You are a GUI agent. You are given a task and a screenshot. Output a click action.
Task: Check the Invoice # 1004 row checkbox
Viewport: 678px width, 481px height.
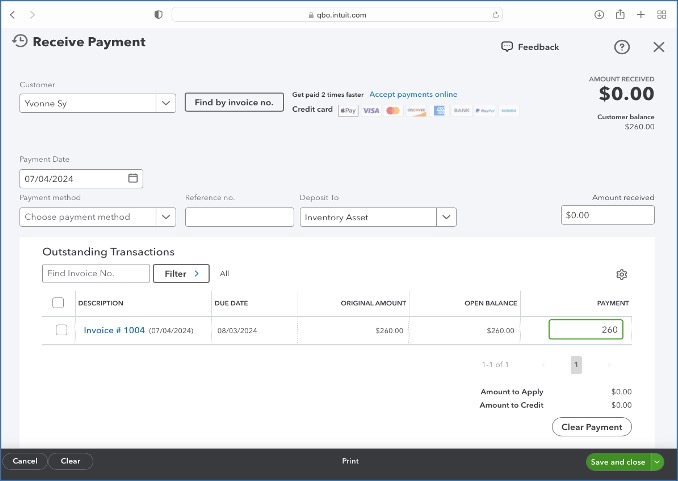pos(61,330)
